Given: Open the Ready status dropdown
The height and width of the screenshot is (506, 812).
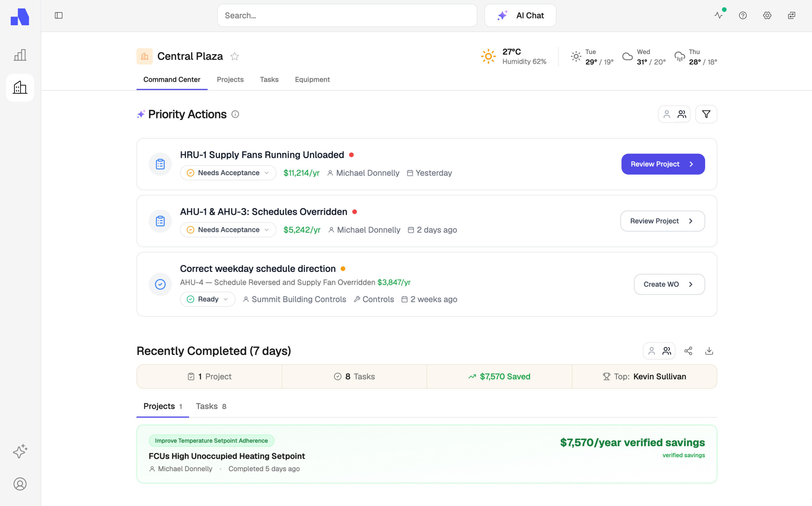Looking at the screenshot, I should point(208,299).
